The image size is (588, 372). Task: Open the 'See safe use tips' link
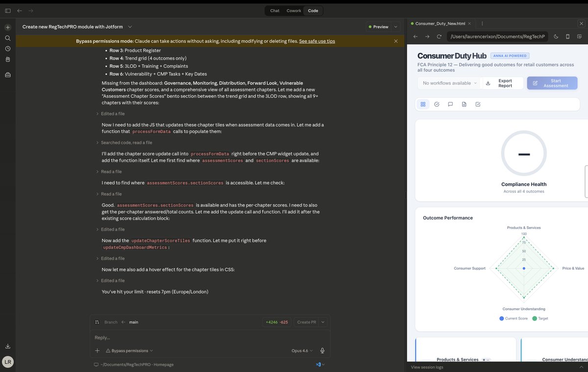317,41
